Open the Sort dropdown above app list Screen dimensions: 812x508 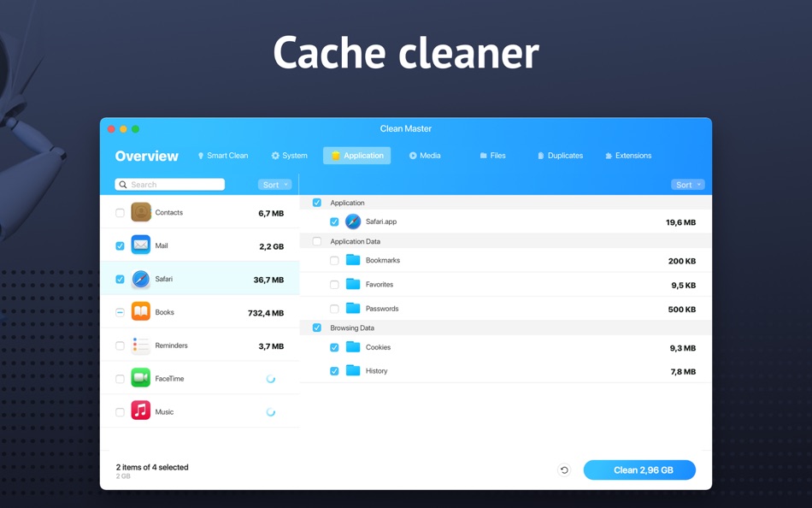274,185
